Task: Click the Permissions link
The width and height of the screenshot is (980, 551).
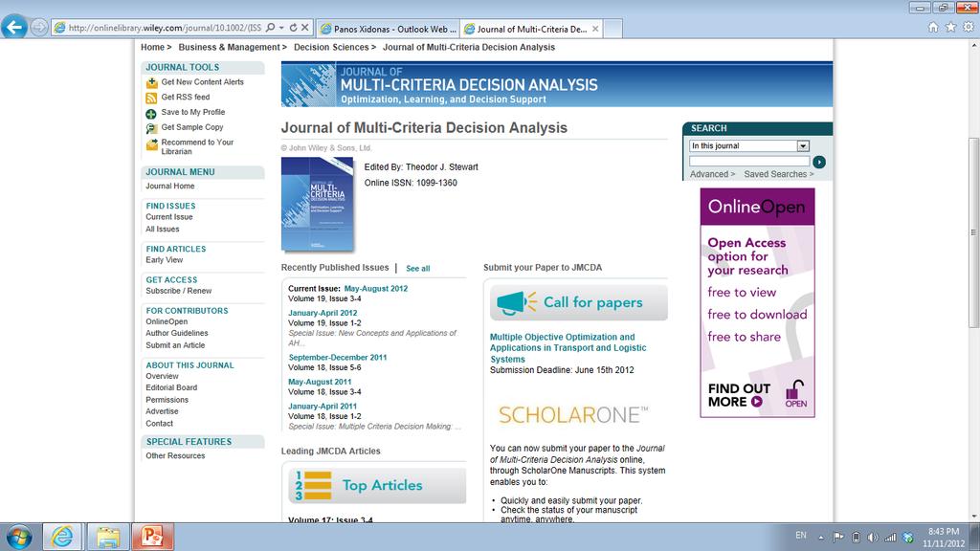Action: [x=167, y=400]
